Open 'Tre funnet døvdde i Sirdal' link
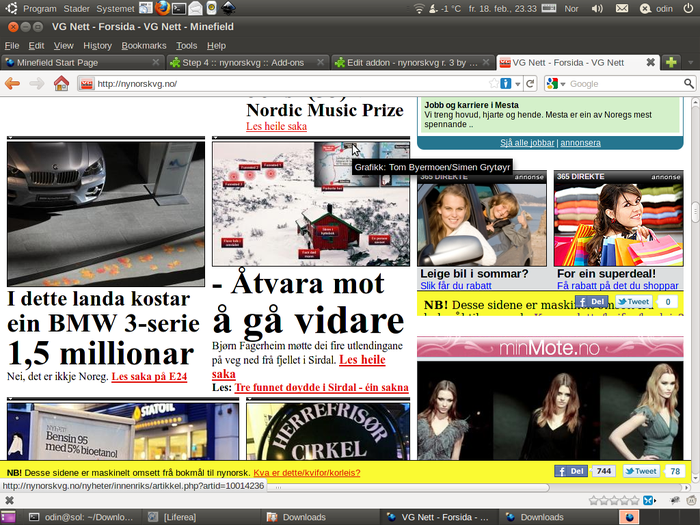 click(x=321, y=388)
